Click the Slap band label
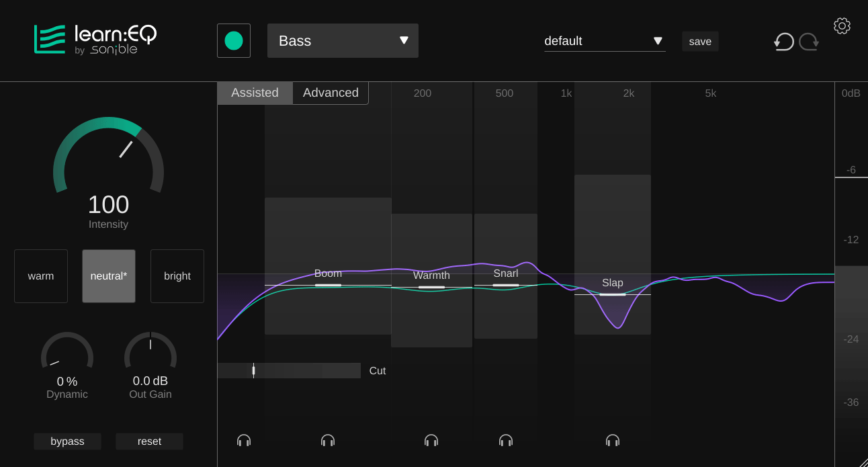 613,283
